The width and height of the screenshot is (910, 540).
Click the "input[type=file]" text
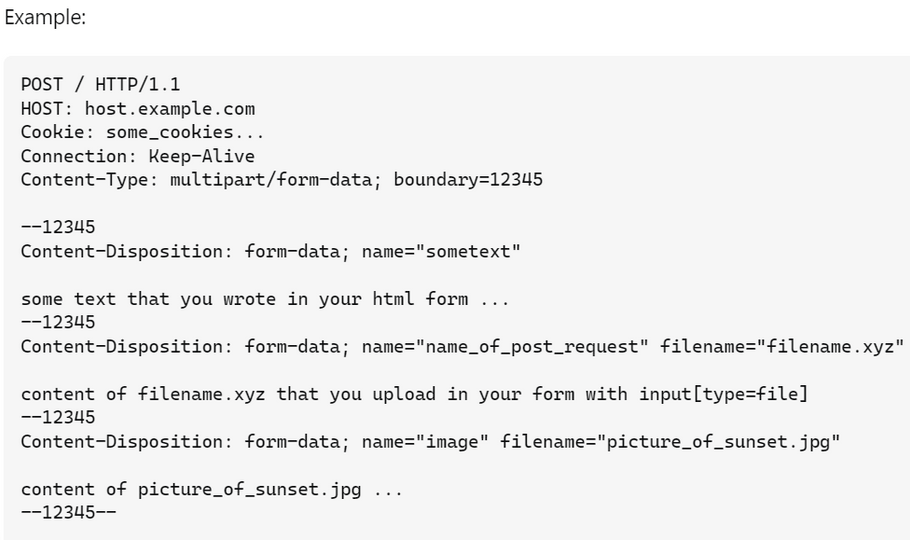723,394
